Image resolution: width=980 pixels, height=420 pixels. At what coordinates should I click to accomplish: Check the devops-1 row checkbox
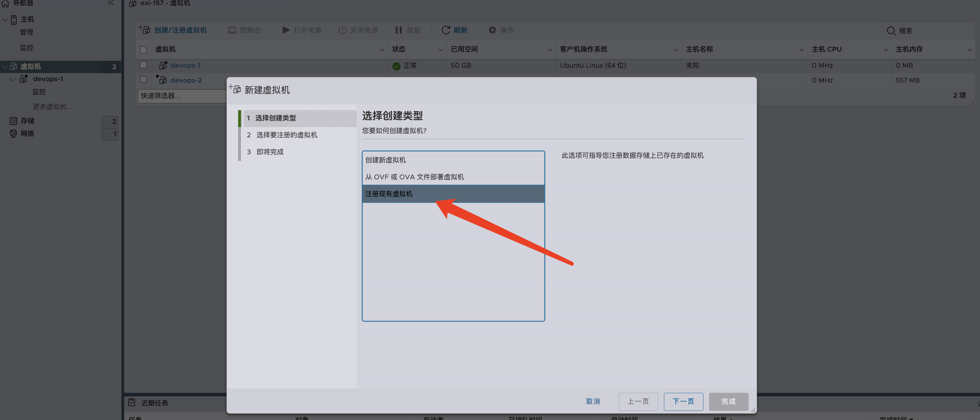144,65
